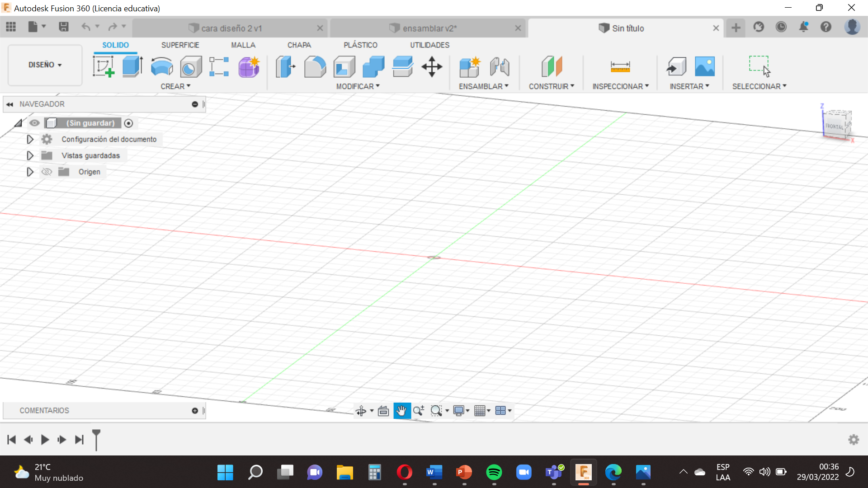Open the ENSAMBLAR dropdown menu
Screen dimensions: 868x488
[484, 86]
